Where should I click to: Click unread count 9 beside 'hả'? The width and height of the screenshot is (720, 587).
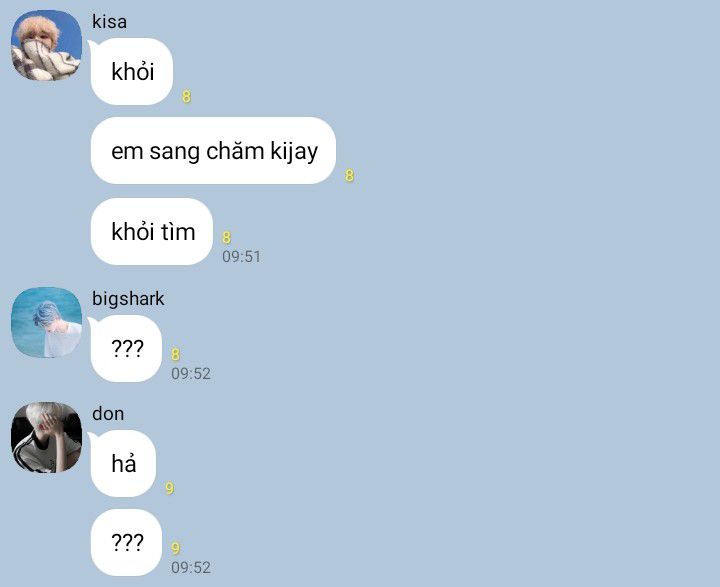coord(169,488)
